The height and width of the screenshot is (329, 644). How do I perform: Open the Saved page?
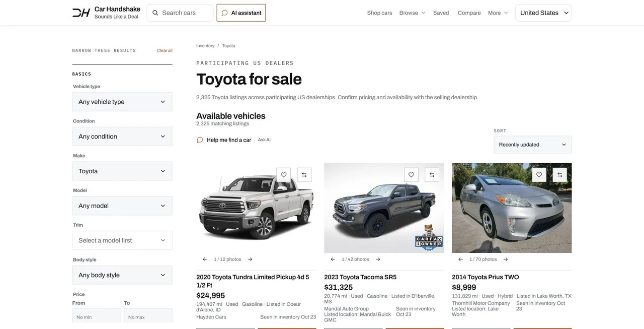point(441,13)
